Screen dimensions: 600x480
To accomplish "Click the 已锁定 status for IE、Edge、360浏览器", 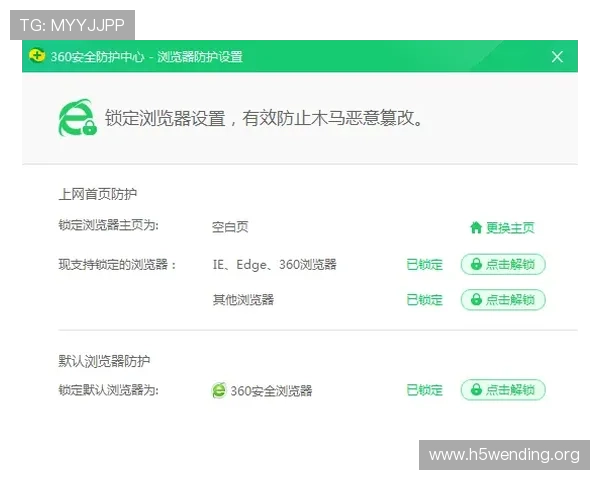I will click(424, 264).
